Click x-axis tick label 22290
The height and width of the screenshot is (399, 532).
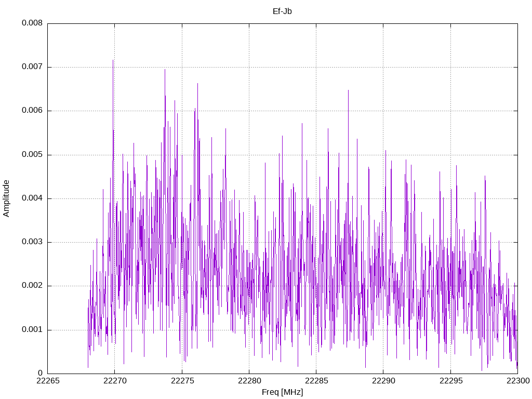384,381
